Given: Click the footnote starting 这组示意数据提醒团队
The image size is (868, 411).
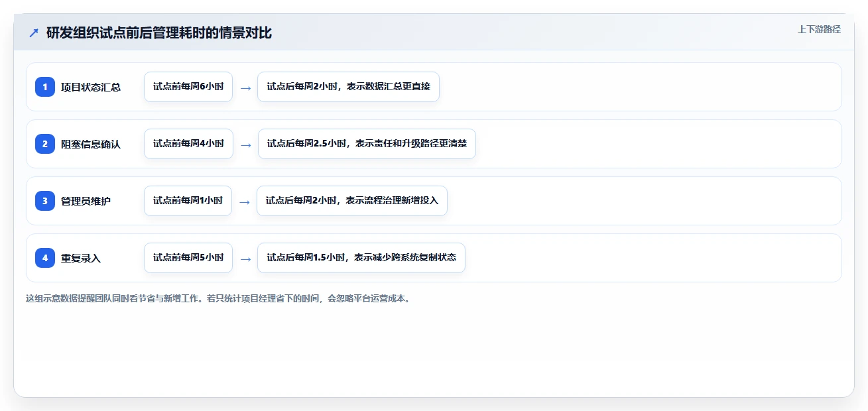Looking at the screenshot, I should pos(219,298).
